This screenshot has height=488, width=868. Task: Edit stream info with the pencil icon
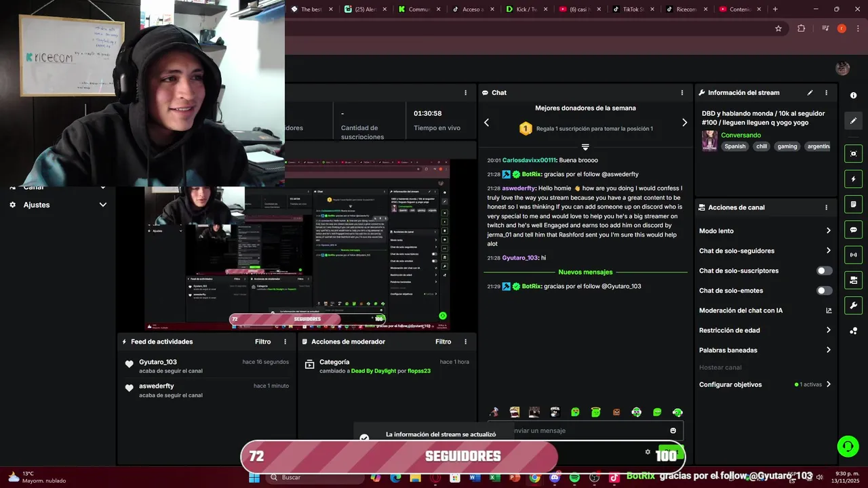click(x=810, y=93)
